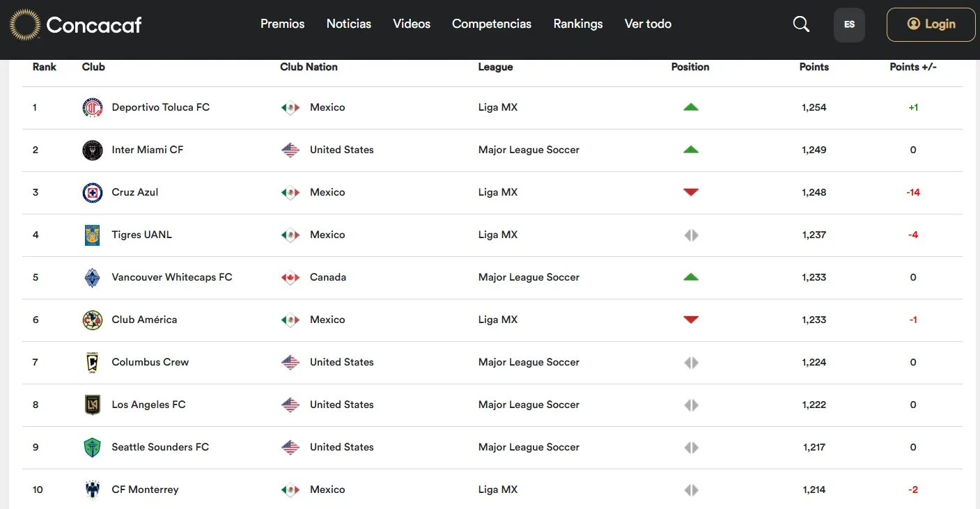Open the Noticias page link
The height and width of the screenshot is (509, 980).
pyautogui.click(x=349, y=24)
